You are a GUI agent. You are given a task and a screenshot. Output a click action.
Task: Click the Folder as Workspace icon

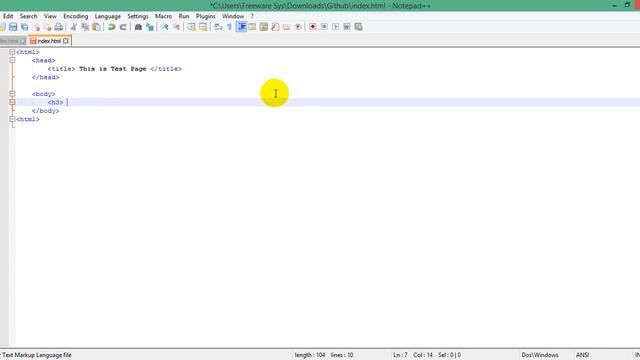[287, 27]
